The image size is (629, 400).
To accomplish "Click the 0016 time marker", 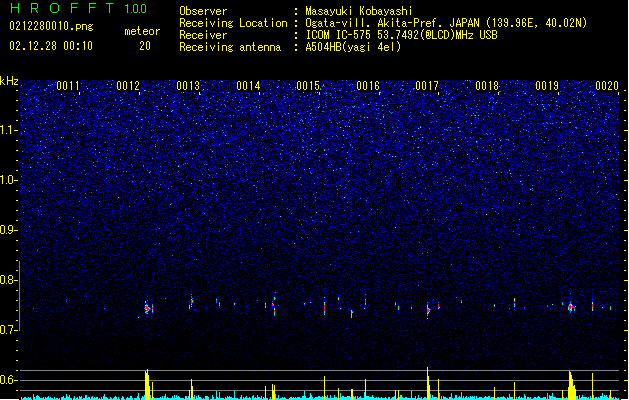I will click(368, 85).
